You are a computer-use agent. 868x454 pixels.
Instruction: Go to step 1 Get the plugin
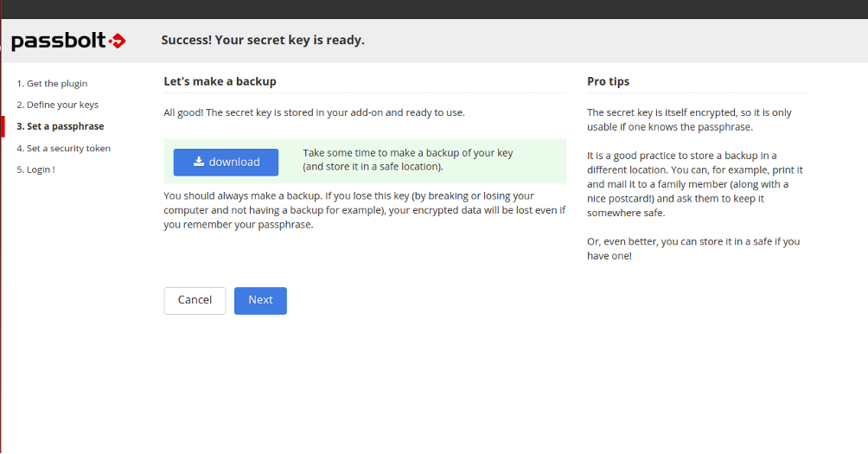click(x=52, y=84)
